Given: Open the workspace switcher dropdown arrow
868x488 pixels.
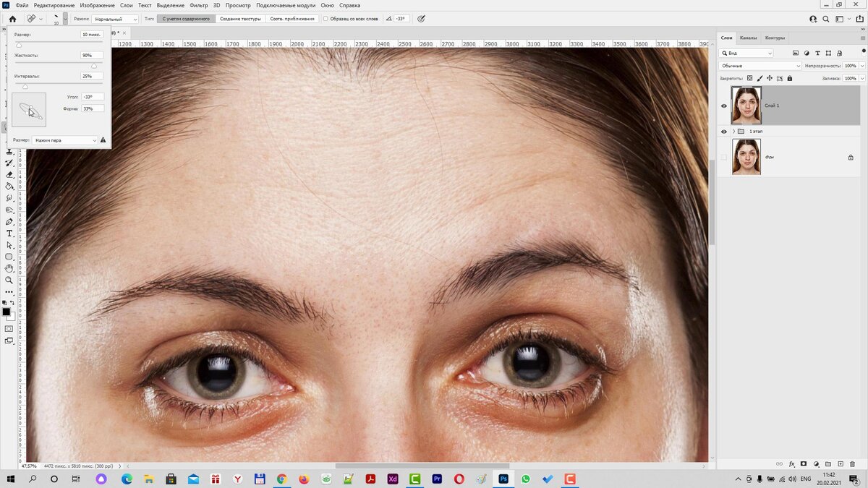Looking at the screenshot, I should coord(848,19).
